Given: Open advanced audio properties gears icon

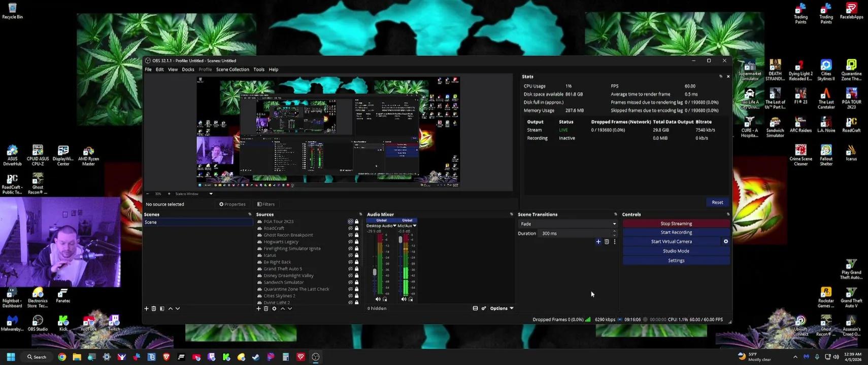Looking at the screenshot, I should [x=484, y=308].
